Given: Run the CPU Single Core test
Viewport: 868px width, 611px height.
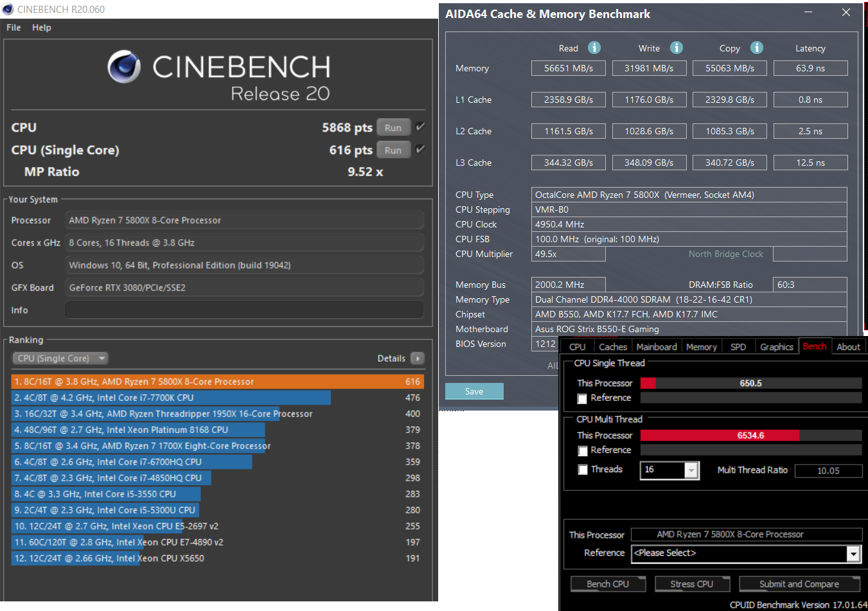Looking at the screenshot, I should pyautogui.click(x=393, y=150).
